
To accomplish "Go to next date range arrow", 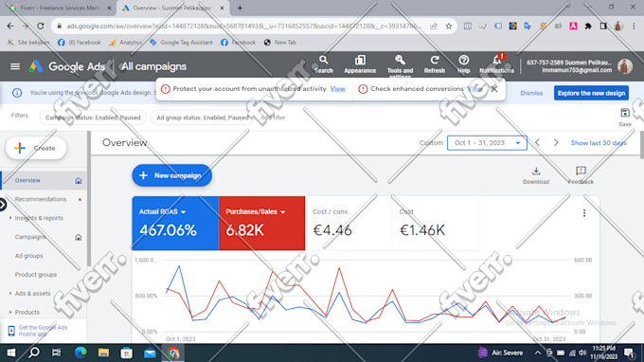I will [x=556, y=142].
